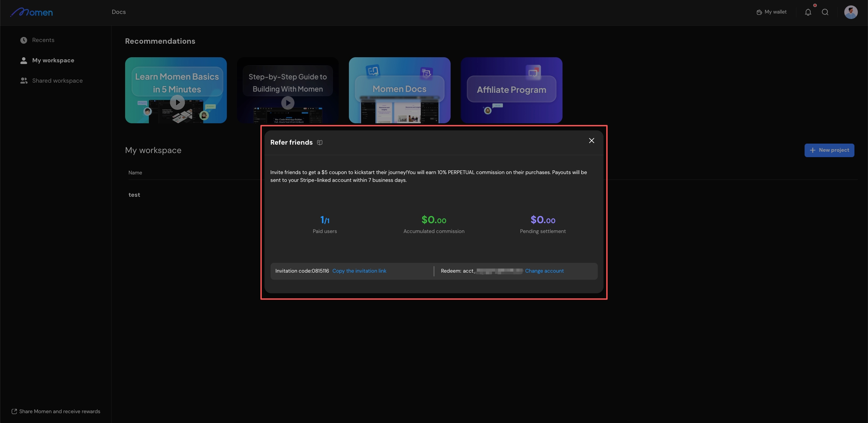Viewport: 868px width, 423px height.
Task: Open the Affiliate Program card
Action: click(511, 90)
